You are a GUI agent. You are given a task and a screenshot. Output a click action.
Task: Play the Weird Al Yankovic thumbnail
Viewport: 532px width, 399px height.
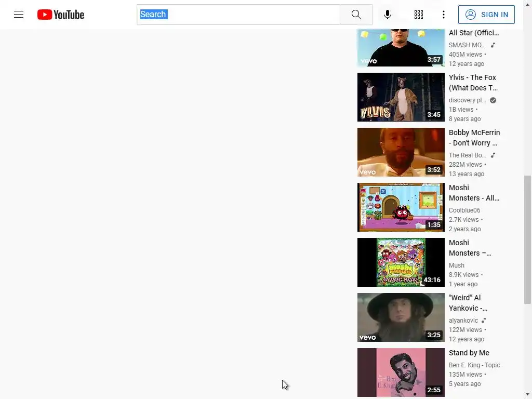click(x=401, y=317)
